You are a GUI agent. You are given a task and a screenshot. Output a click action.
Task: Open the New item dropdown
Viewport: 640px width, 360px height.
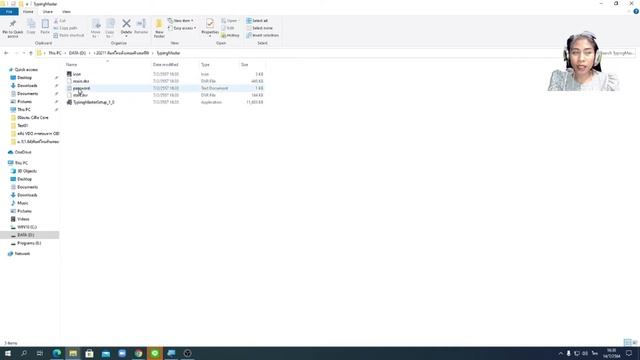(x=181, y=21)
